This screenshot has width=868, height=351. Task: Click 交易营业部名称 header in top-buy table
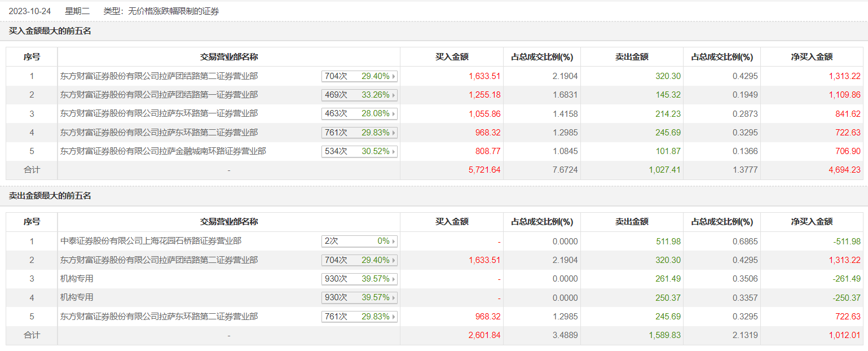(229, 57)
